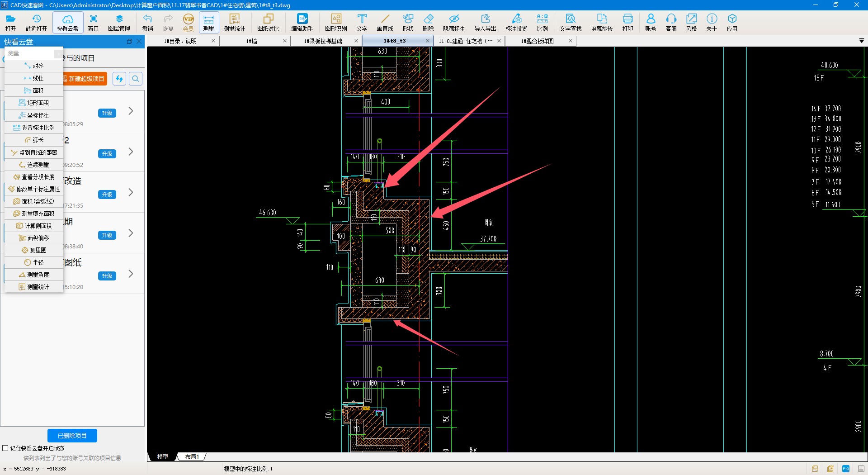Viewport: 868px width, 475px height.
Task: Undo with the 撤销 icon
Action: coord(147,22)
